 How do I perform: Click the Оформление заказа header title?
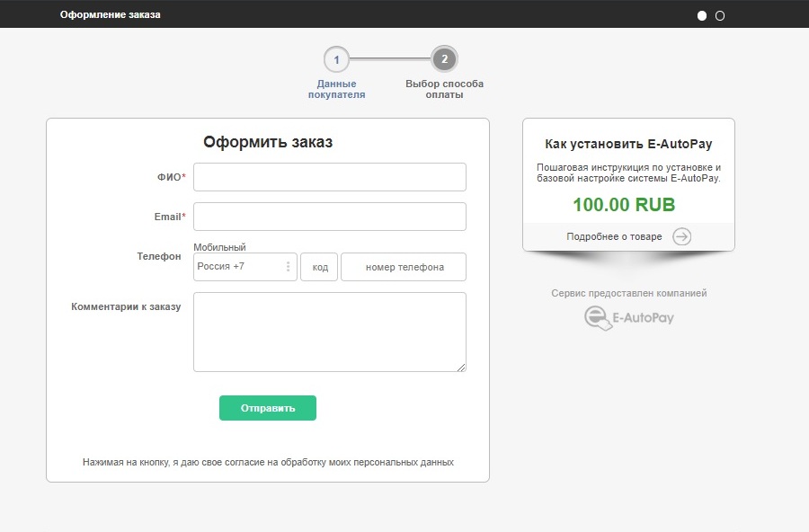pos(111,14)
